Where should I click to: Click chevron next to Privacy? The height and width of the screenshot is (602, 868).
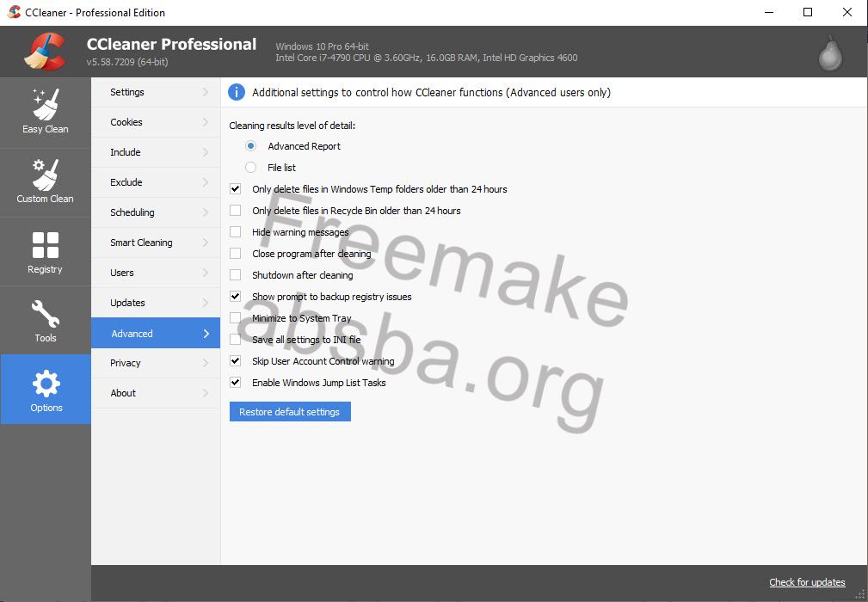206,363
